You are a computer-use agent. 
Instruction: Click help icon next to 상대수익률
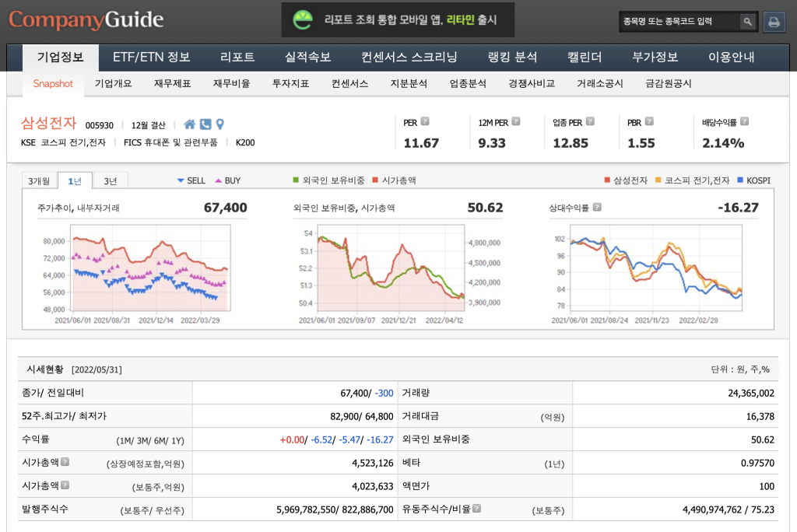click(597, 208)
